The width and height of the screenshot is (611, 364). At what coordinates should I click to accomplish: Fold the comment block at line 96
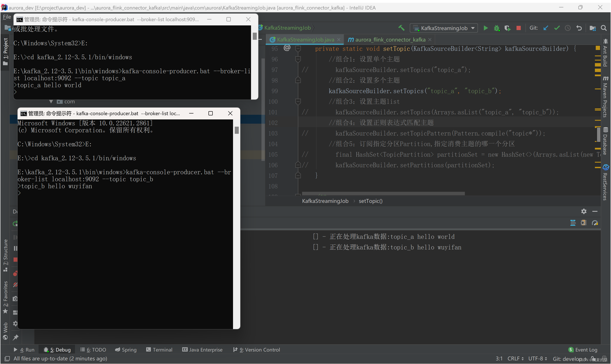pos(298,59)
